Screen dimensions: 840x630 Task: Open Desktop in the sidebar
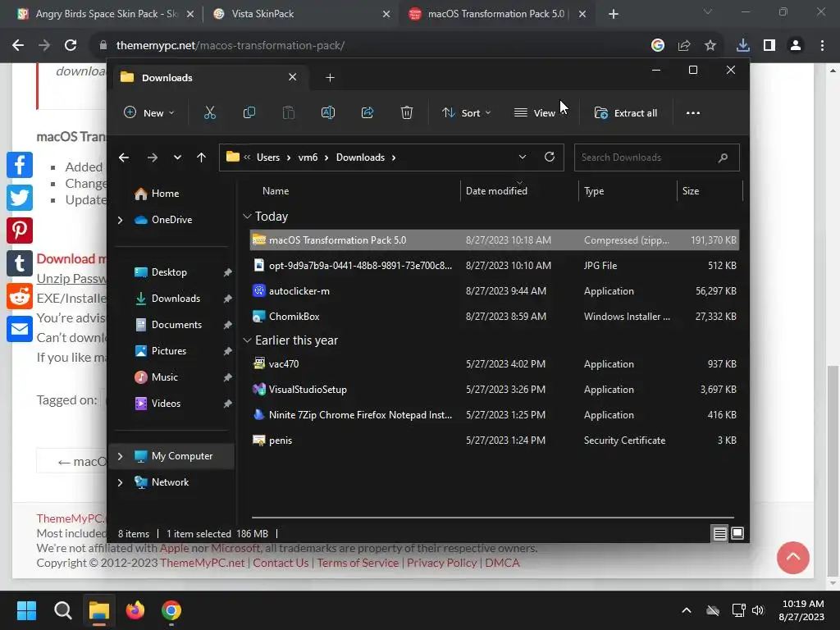pyautogui.click(x=161, y=272)
